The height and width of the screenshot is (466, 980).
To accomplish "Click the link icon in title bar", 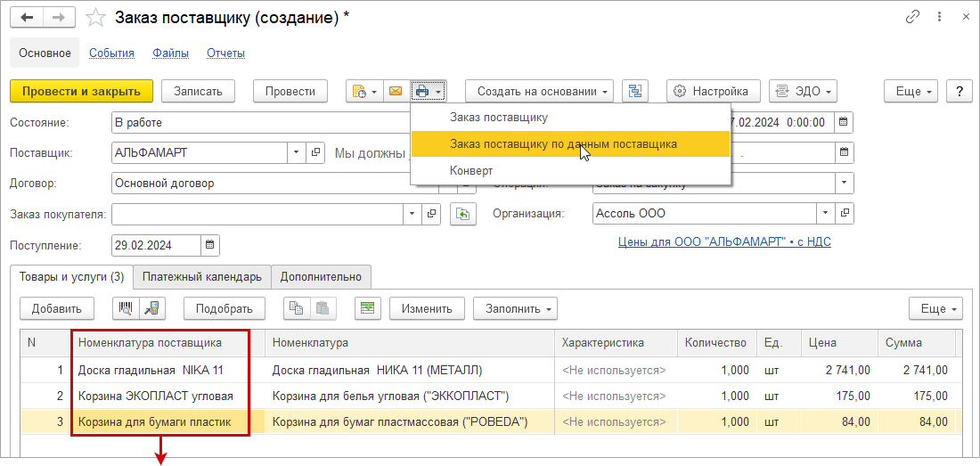I will (912, 17).
